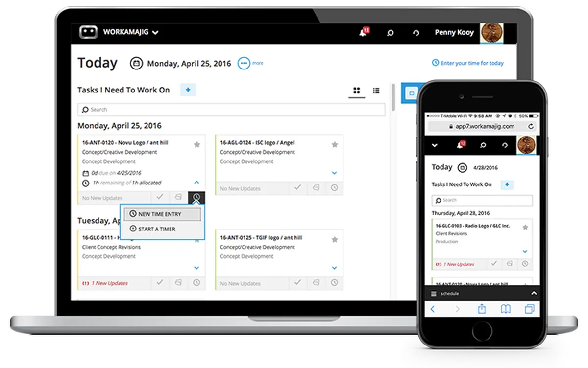Open notifications bell on phone

[x=460, y=145]
